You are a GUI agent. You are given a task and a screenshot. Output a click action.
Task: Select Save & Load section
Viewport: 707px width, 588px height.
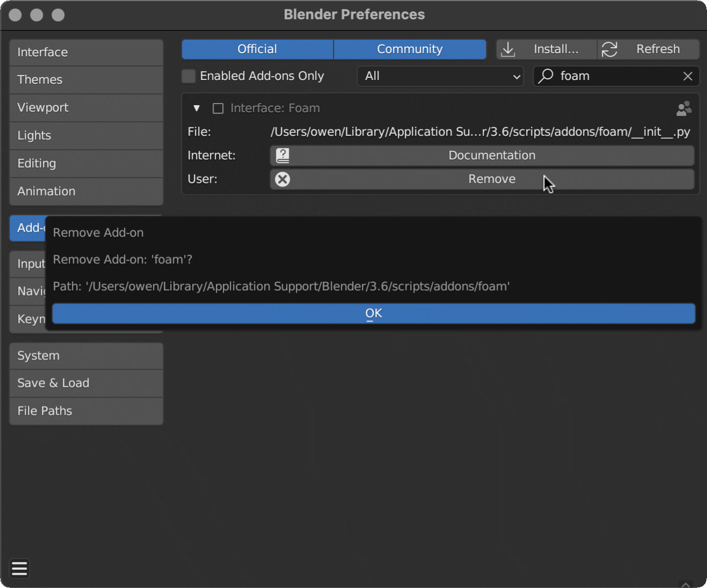pyautogui.click(x=86, y=383)
